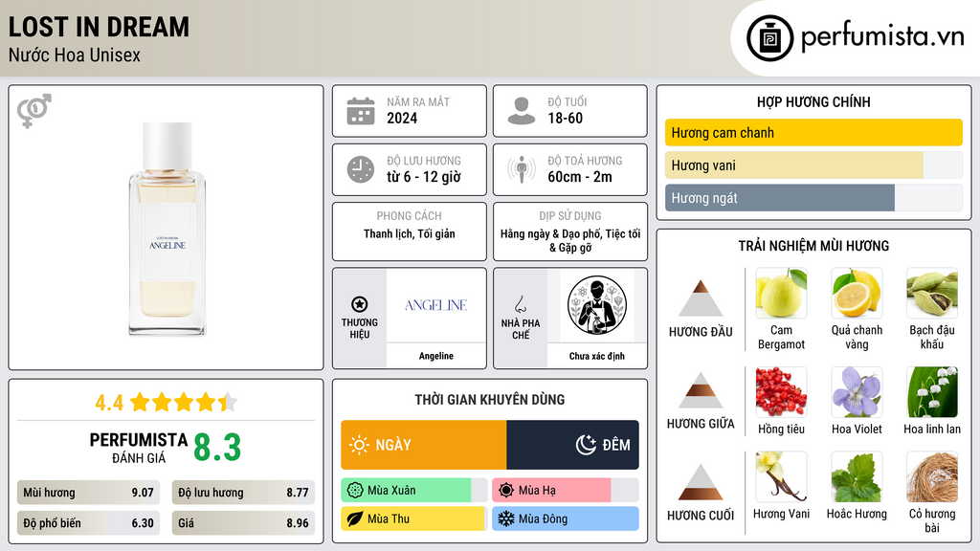Select the Ngày sun segment

pyautogui.click(x=424, y=445)
